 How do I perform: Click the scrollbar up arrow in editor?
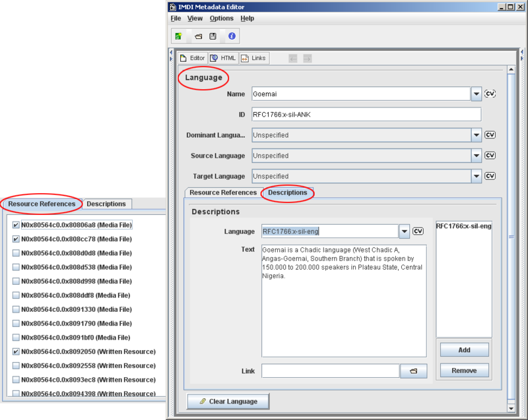pyautogui.click(x=511, y=69)
